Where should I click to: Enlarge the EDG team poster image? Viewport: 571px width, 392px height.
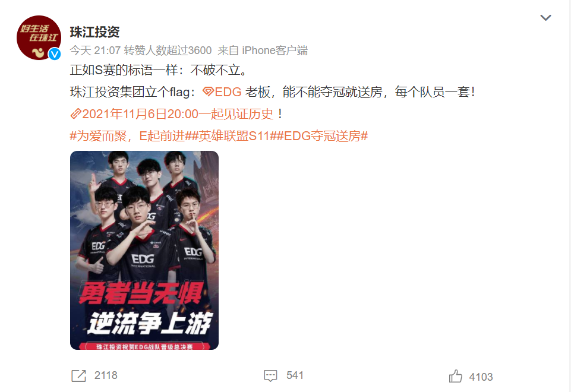[144, 251]
